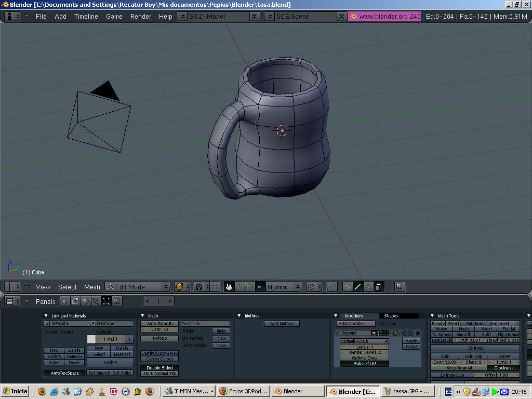The height and width of the screenshot is (399, 532).
Task: Toggle No V.Normal Flip option
Action: (159, 374)
